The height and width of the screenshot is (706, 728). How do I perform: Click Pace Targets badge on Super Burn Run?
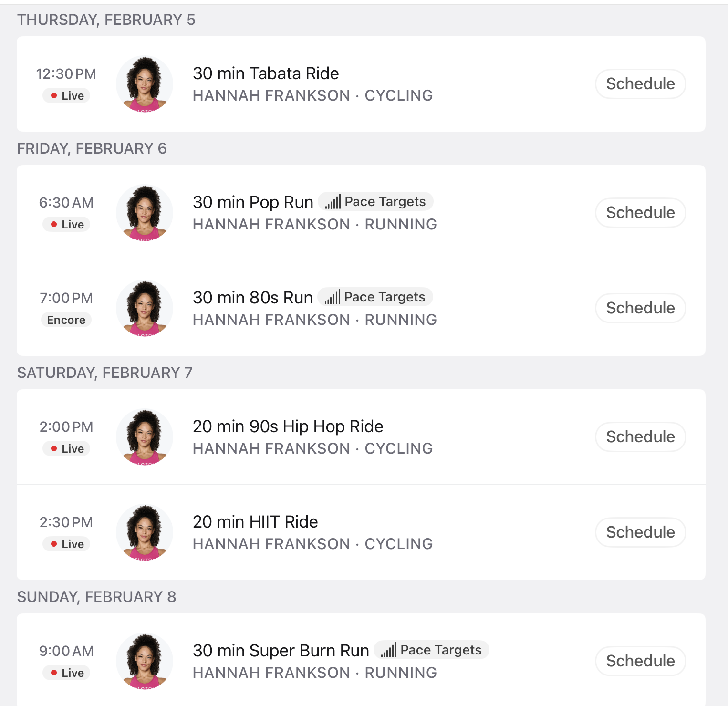[x=432, y=650]
